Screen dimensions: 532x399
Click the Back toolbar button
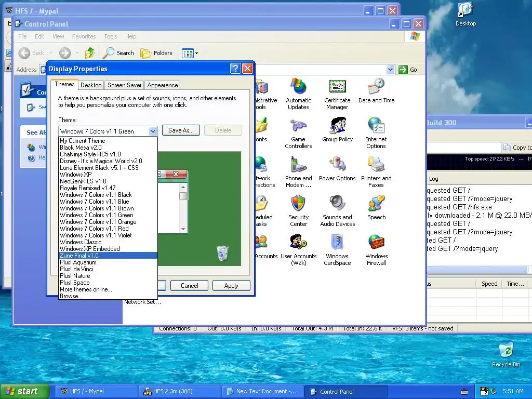tap(32, 53)
